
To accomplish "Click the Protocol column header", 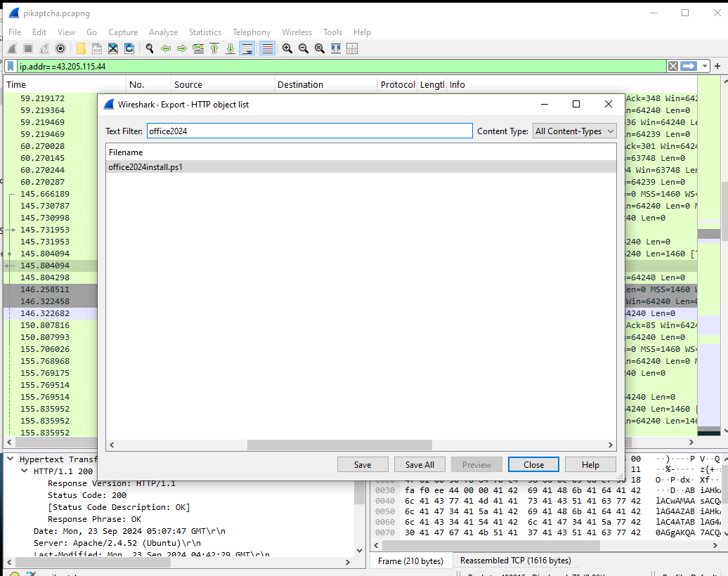I will (398, 84).
